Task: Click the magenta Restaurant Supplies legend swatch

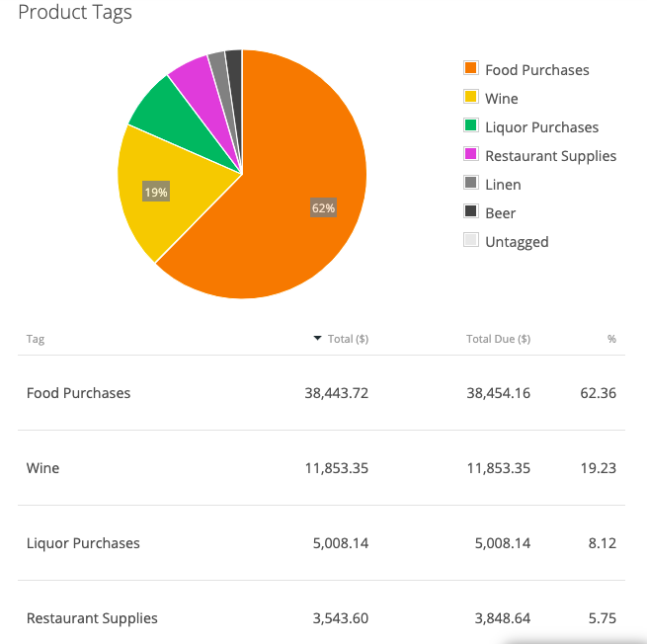Action: pyautogui.click(x=471, y=154)
